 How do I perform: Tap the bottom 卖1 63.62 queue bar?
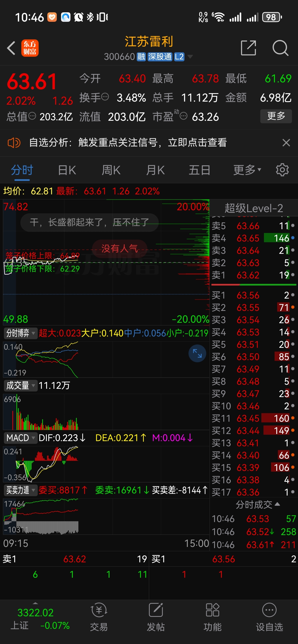74,559
